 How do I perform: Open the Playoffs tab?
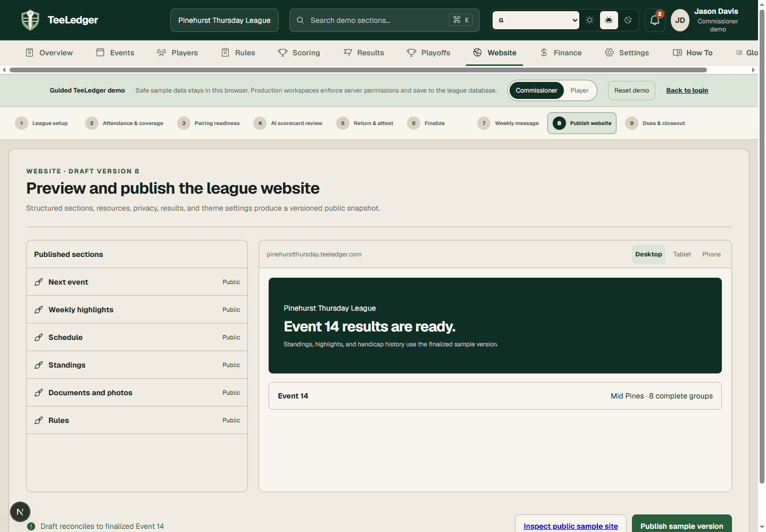click(429, 53)
